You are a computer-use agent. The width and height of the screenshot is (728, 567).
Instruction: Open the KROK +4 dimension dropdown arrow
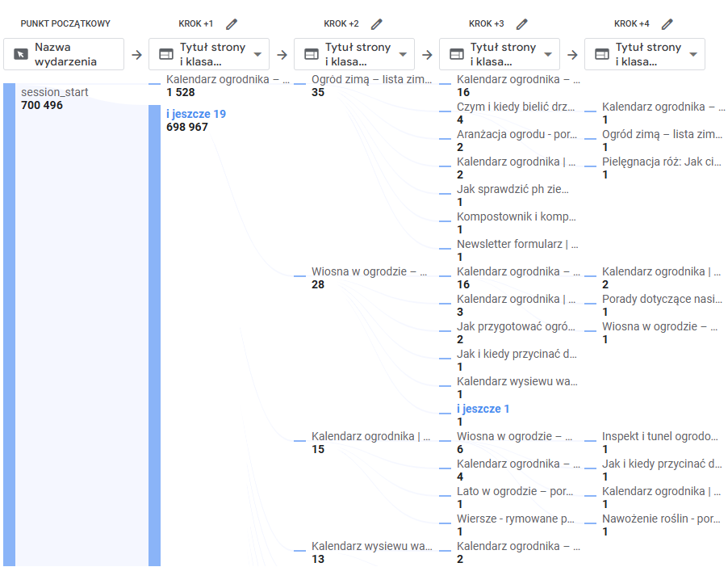(x=693, y=54)
